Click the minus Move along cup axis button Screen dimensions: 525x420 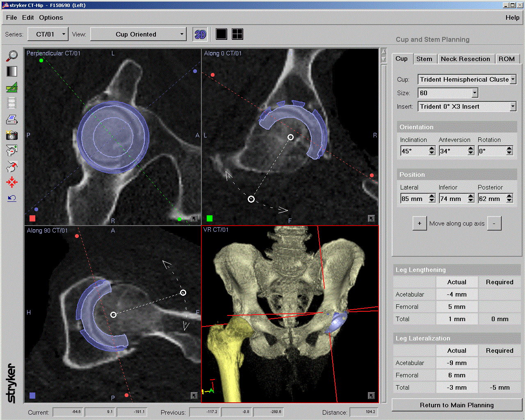(x=494, y=224)
